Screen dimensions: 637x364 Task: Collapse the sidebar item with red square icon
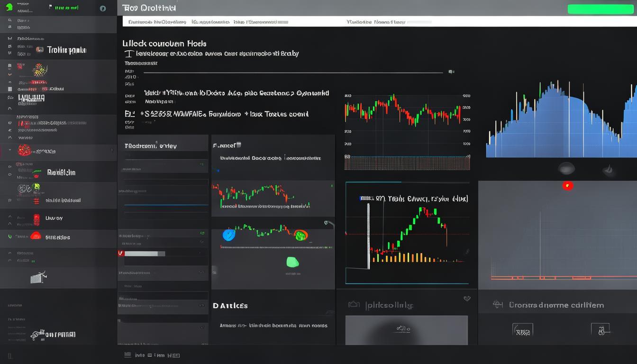tap(36, 218)
